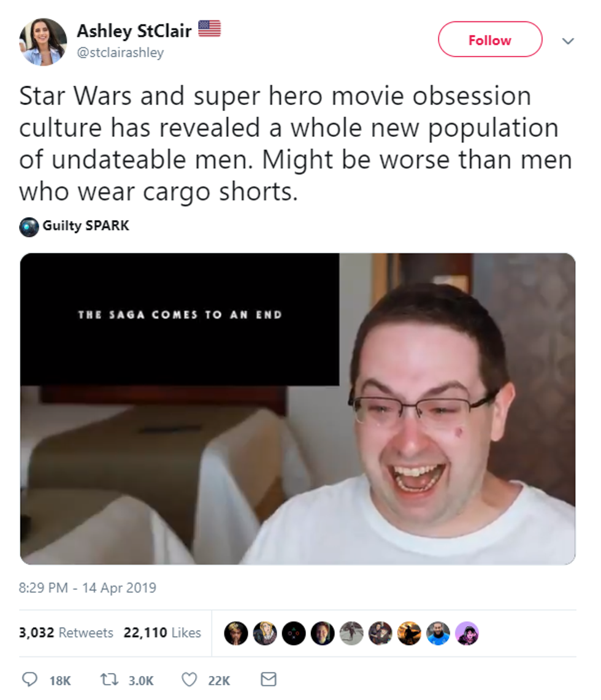Play the embedded video of laughing man
Viewport: 601px width, 700px height.
[297, 409]
